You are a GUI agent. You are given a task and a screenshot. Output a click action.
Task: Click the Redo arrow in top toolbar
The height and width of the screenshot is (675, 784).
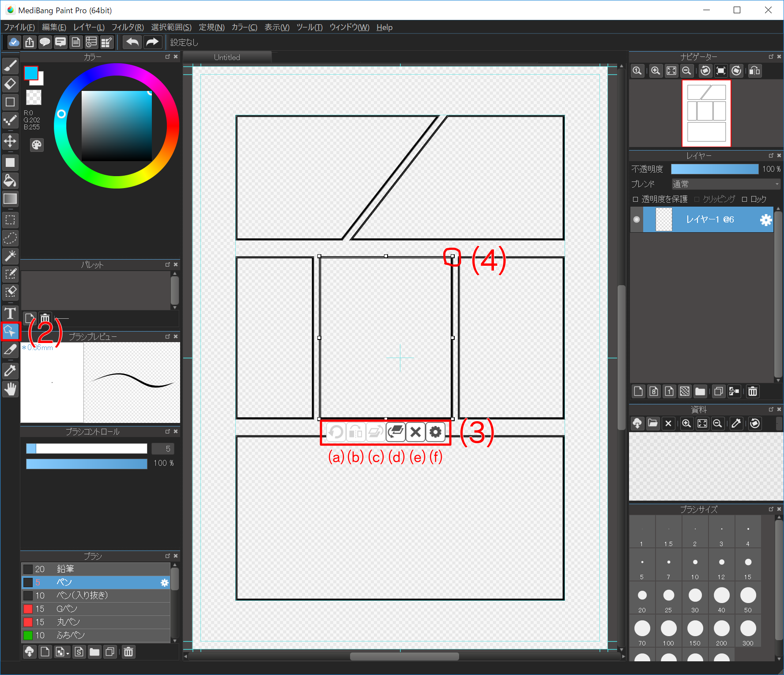click(152, 42)
